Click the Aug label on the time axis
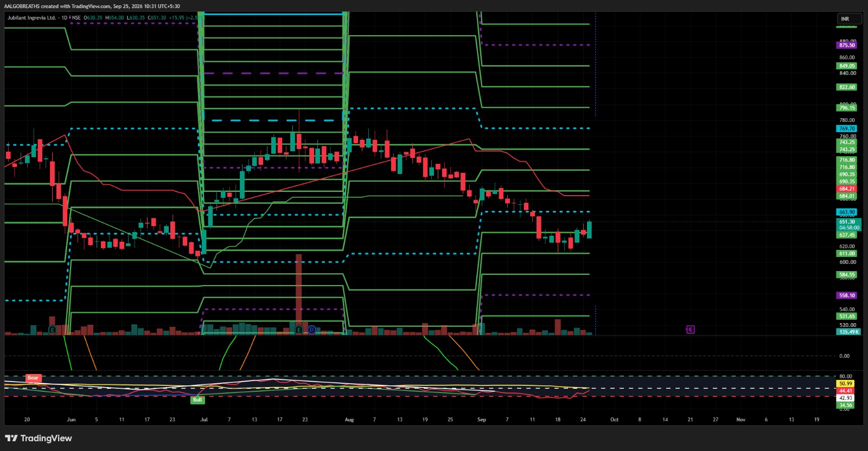This screenshot has width=868, height=451. [x=349, y=420]
